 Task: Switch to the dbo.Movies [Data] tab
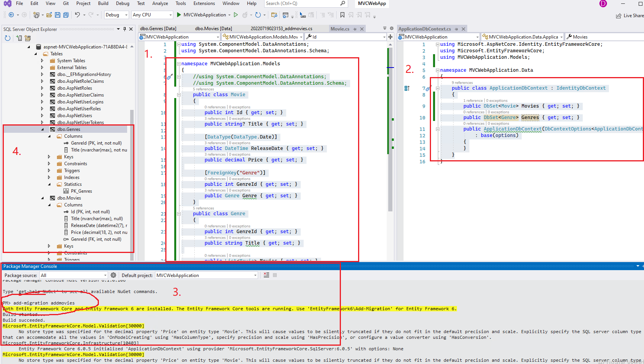[x=213, y=29]
